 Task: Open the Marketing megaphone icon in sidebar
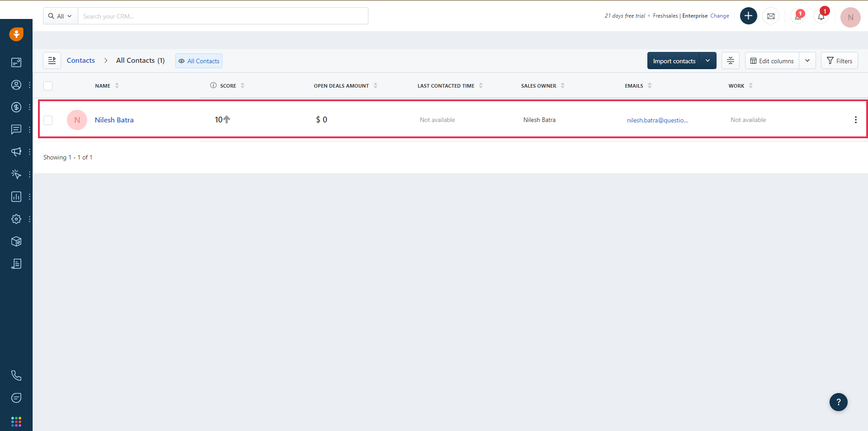[x=16, y=152]
